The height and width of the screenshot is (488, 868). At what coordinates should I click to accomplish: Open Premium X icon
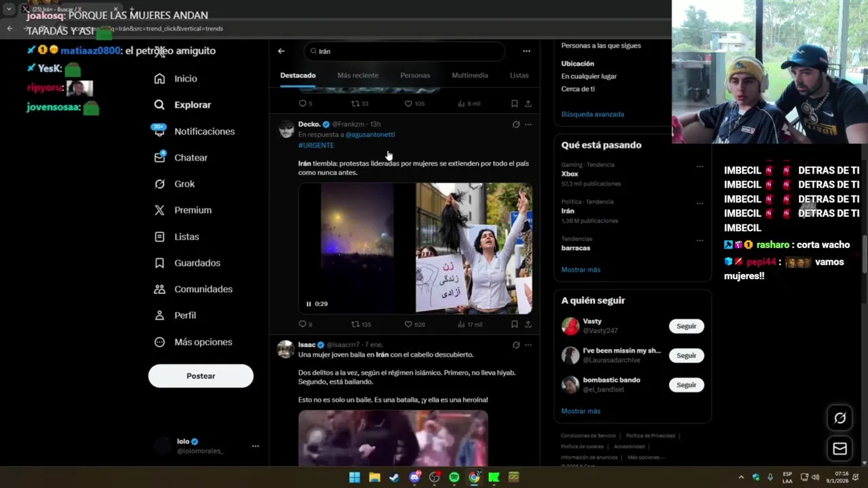pos(159,210)
